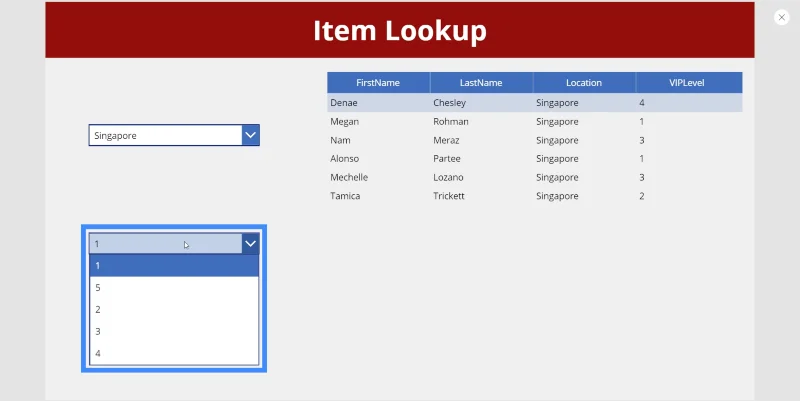The width and height of the screenshot is (800, 401).
Task: Click the Singapore dropdown text field
Action: [x=165, y=135]
